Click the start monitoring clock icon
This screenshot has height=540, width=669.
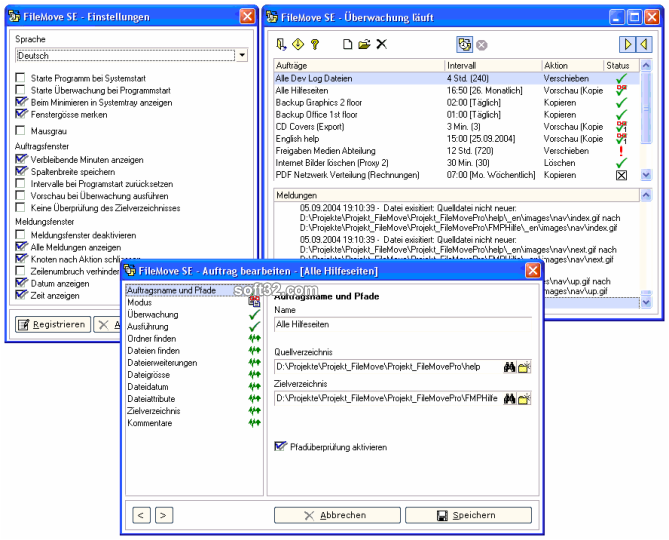click(x=465, y=44)
